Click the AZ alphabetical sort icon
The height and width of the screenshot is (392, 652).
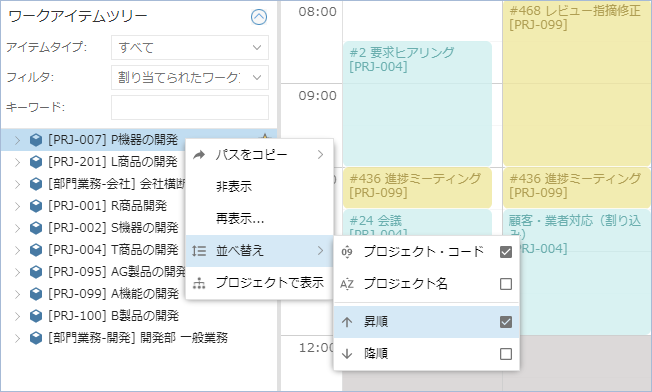(347, 284)
